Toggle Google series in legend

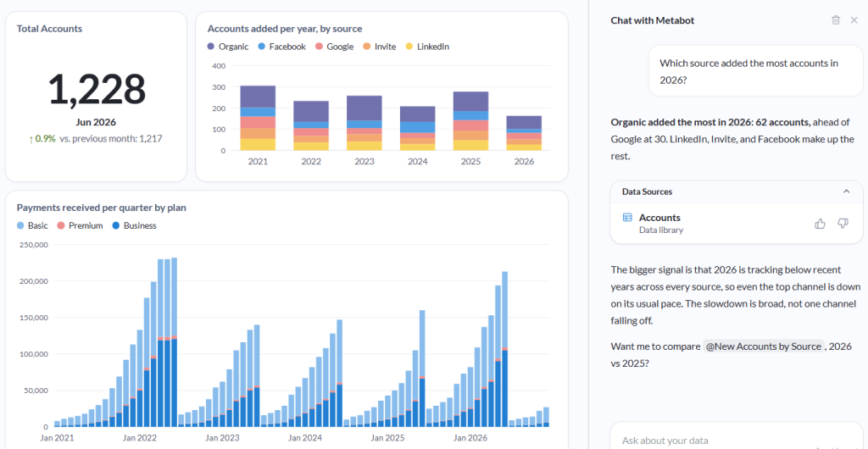334,47
